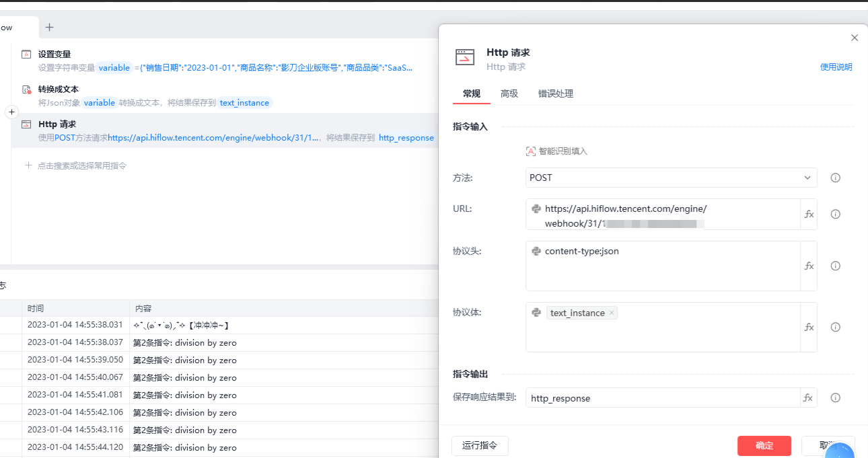868x458 pixels.
Task: Click info icon next to URL field
Action: 836,214
